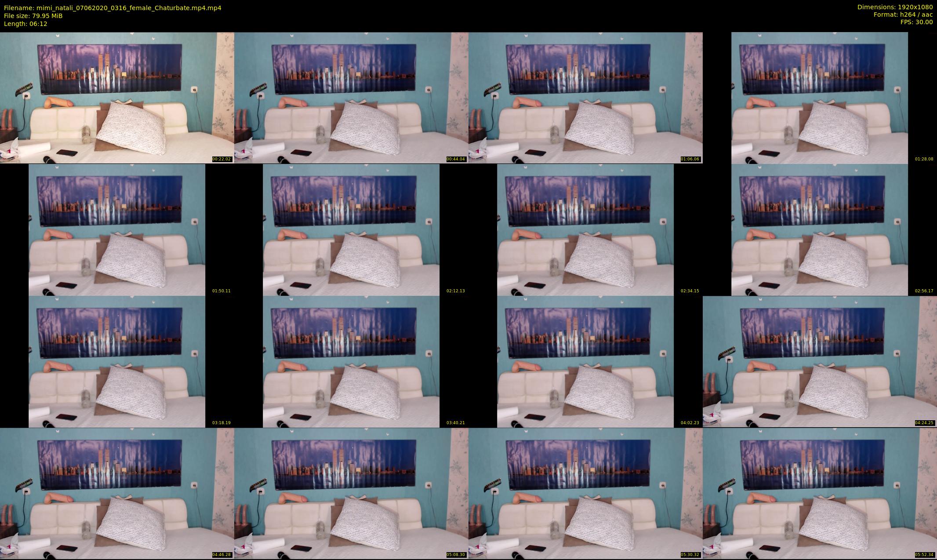Select the thumbnail frame at 01:06.06

pos(585,98)
